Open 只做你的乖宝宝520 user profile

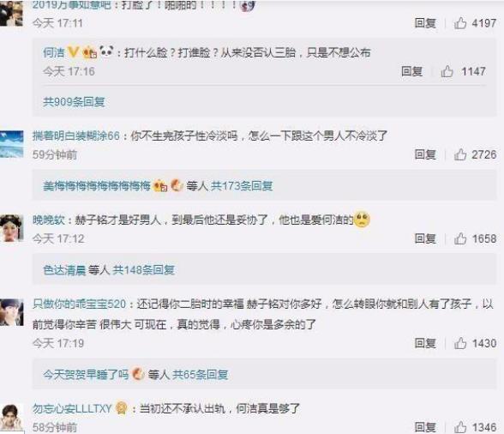[x=80, y=304]
